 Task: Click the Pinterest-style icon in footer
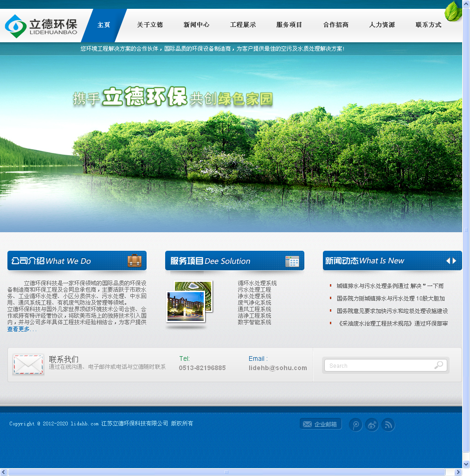355,425
